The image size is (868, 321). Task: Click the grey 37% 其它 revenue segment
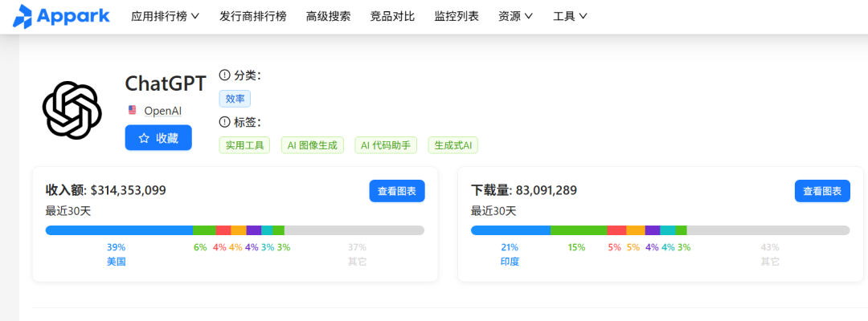354,230
